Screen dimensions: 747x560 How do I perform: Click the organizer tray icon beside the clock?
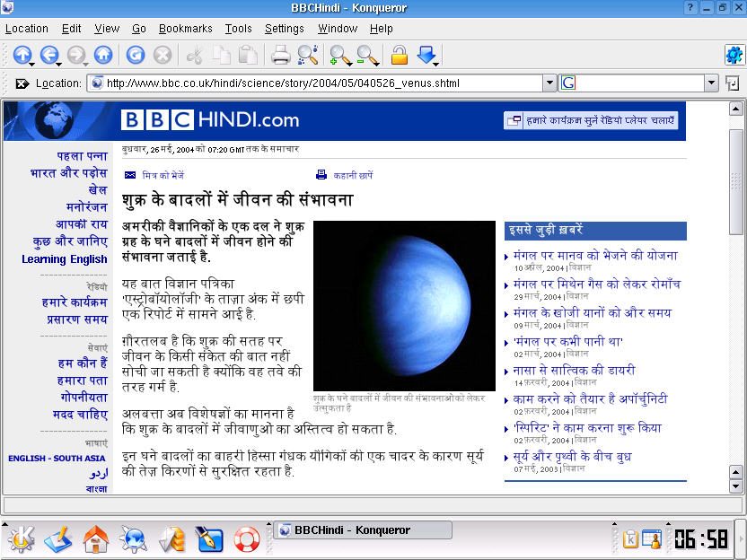[652, 539]
